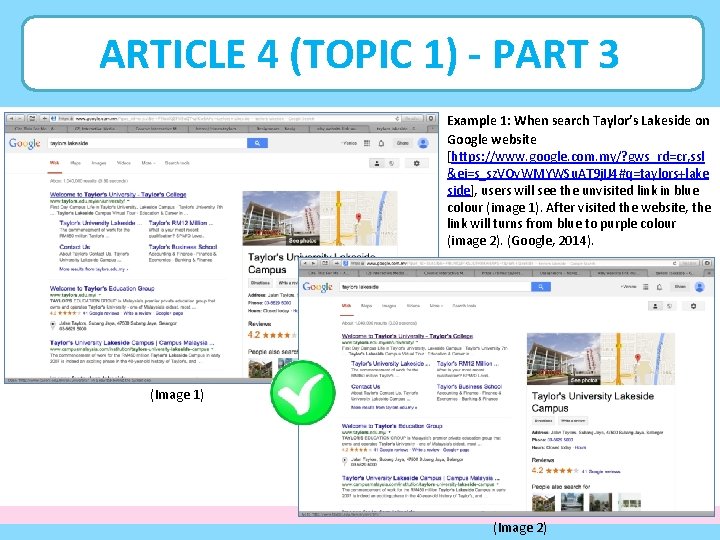Screen dimensions: 720x540
Task: Expand the More dropdown in Image 1
Action: 148,163
